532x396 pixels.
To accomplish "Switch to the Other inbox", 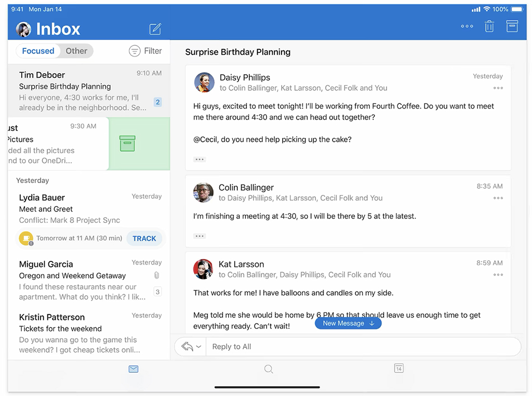I will (x=76, y=51).
